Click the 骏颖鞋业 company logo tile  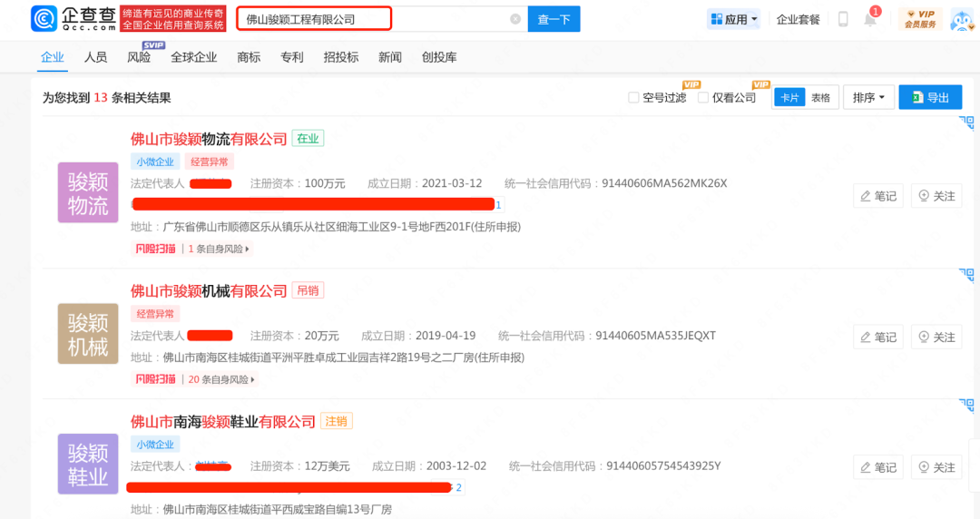tap(88, 464)
